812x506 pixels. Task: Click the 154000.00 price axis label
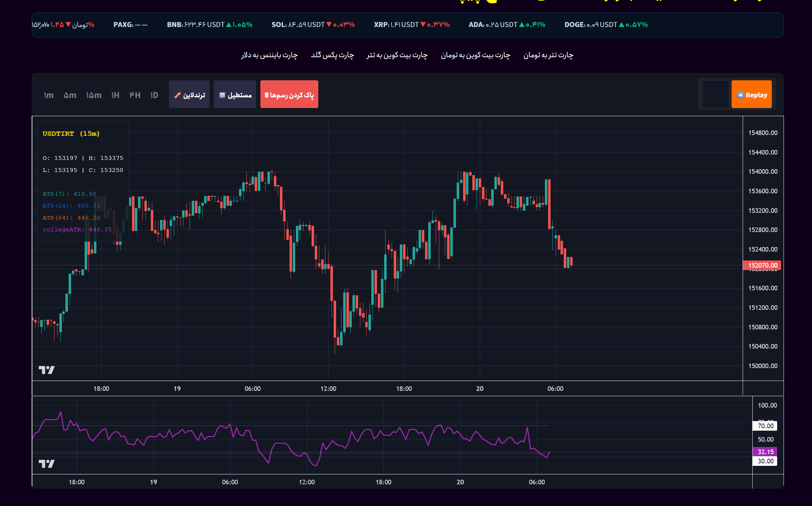pos(763,172)
